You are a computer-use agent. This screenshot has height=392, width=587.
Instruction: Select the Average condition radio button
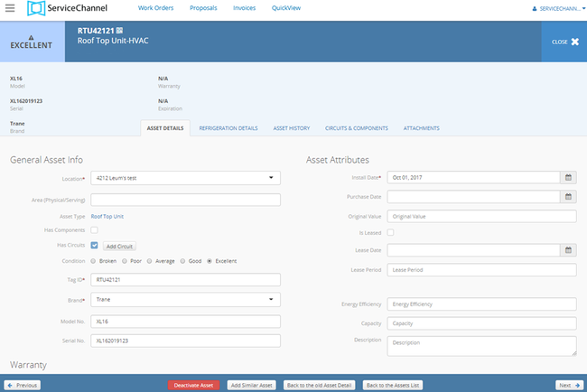coord(149,261)
